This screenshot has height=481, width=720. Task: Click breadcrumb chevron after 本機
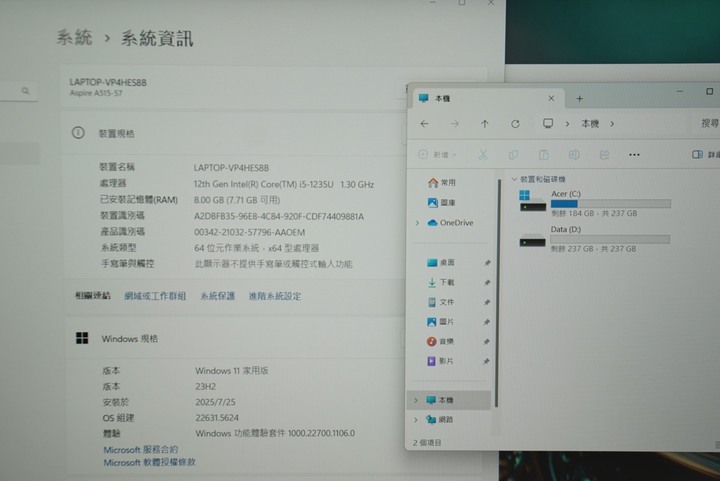pos(612,124)
